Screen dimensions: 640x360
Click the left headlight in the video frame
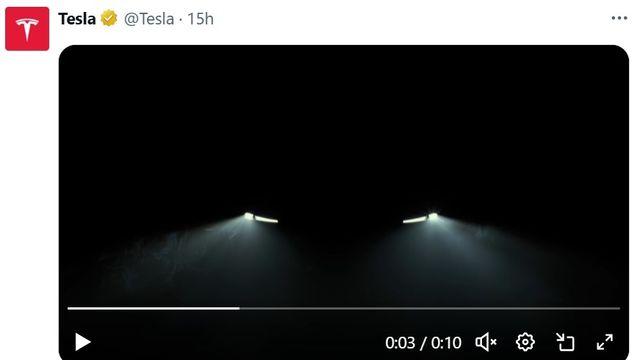point(261,218)
